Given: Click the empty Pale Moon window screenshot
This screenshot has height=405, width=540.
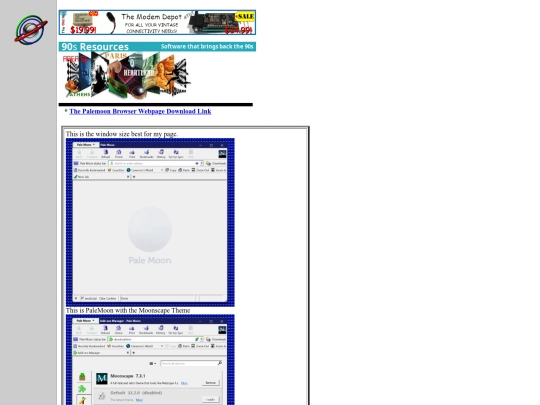Looking at the screenshot, I should pos(150,222).
